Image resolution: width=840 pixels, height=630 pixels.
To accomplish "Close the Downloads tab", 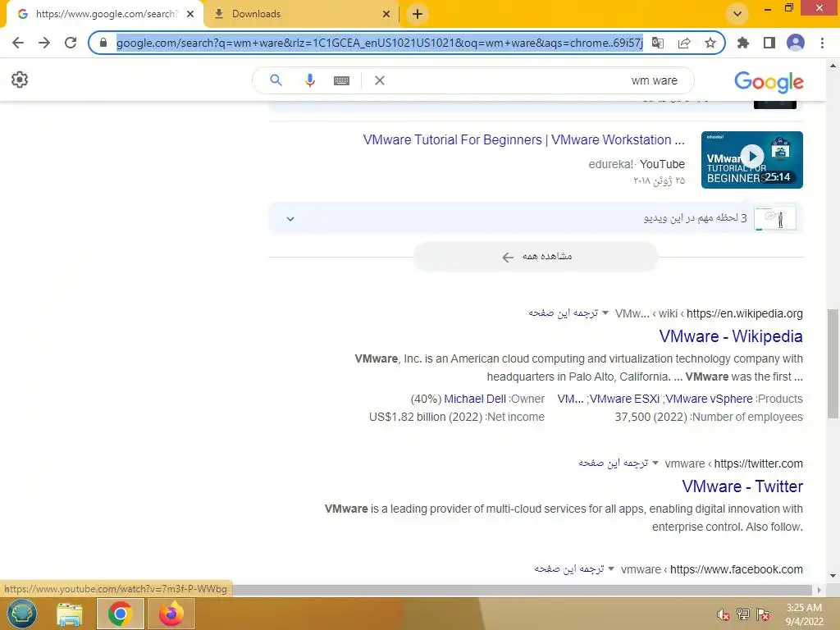I will 386,14.
